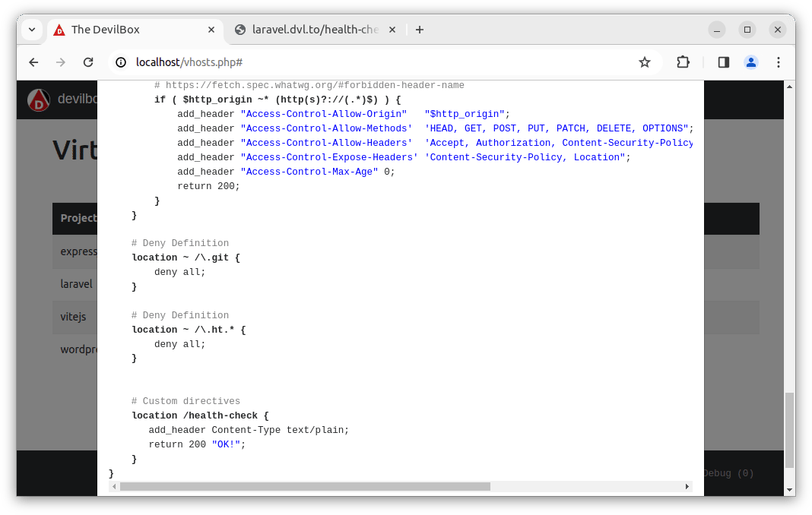
Task: Switch to The DevilBox tab
Action: tap(129, 30)
